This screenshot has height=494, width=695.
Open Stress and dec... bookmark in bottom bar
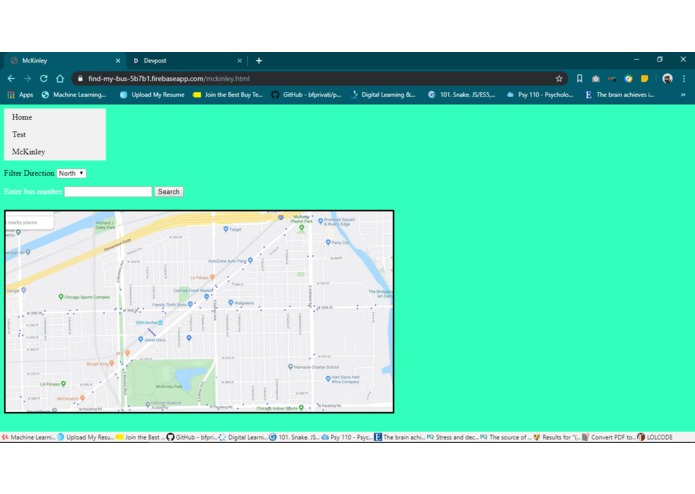coord(452,437)
